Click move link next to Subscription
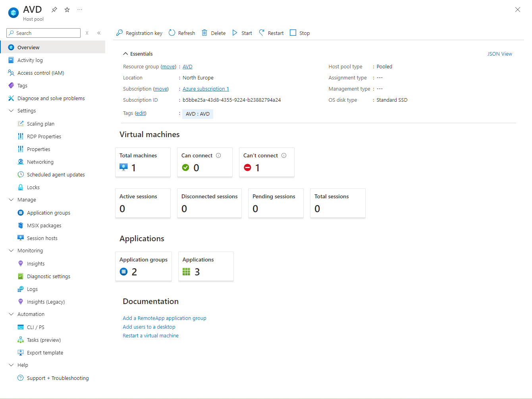This screenshot has height=399, width=532. [161, 89]
